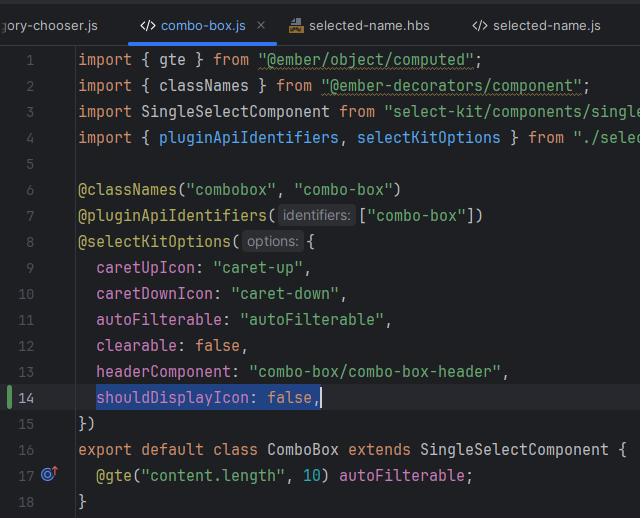The width and height of the screenshot is (640, 518).
Task: Close the combo-box.js tab
Action: (261, 25)
